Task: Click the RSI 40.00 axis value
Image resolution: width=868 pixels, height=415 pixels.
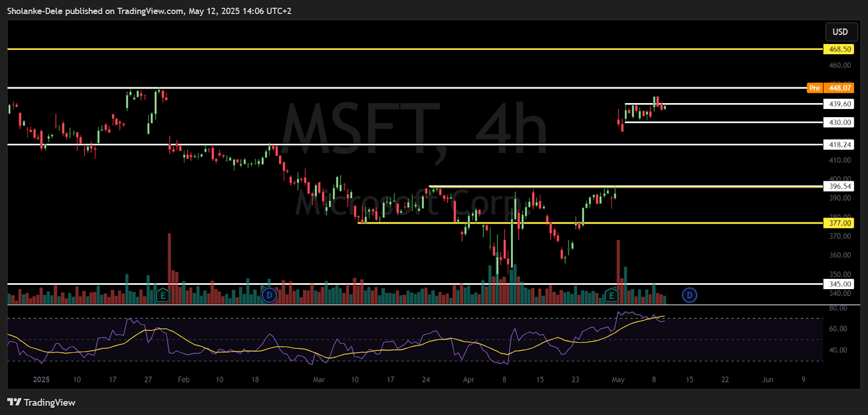Action: [838, 350]
